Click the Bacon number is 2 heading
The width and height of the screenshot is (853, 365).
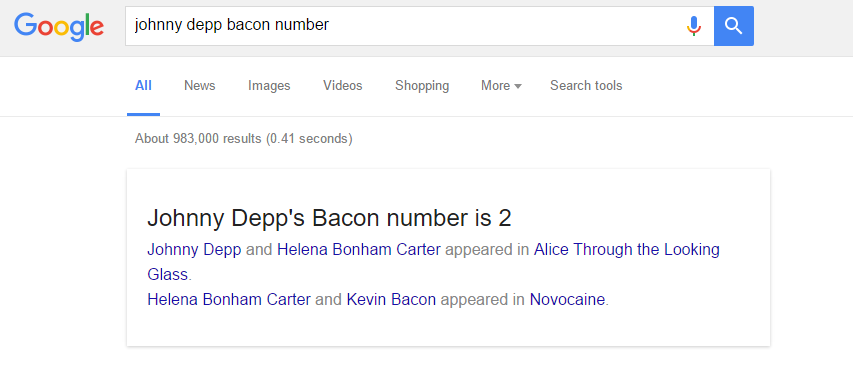click(329, 219)
